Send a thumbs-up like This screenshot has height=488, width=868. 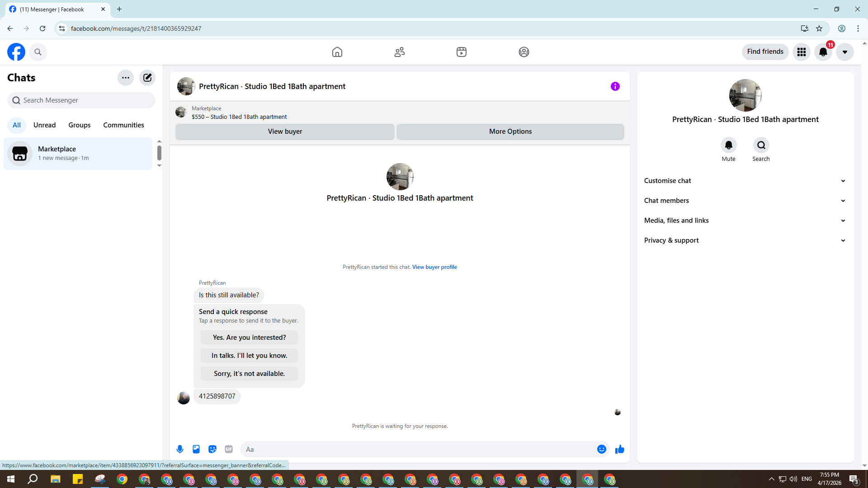pos(620,449)
